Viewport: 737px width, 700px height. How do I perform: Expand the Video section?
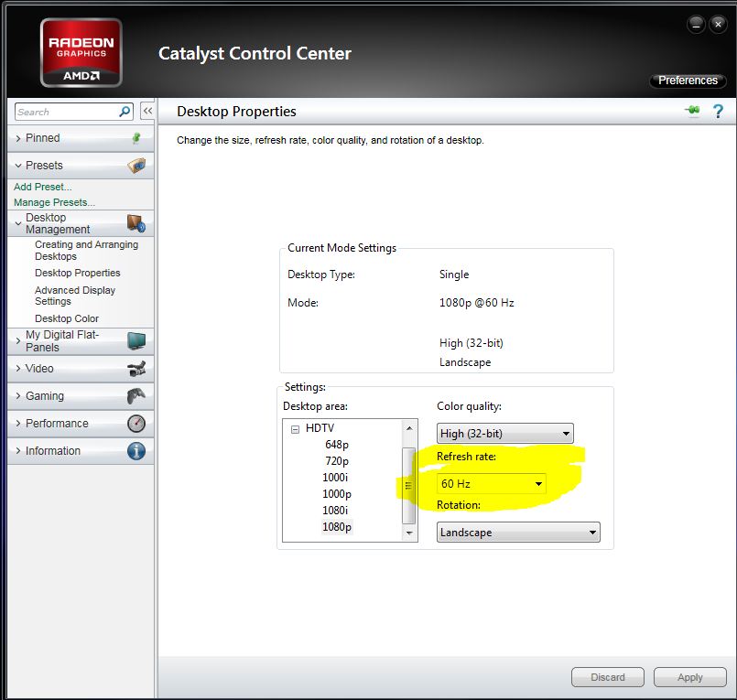click(x=18, y=369)
